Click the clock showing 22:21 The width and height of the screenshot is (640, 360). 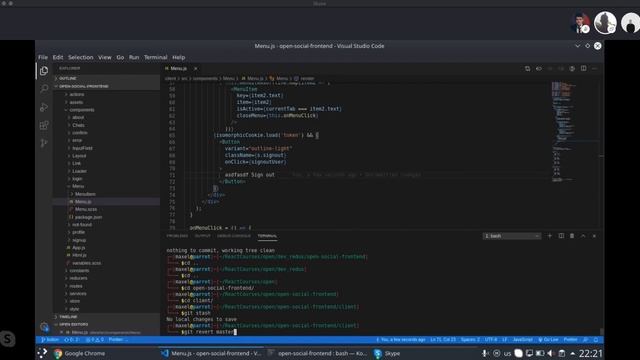coord(590,353)
